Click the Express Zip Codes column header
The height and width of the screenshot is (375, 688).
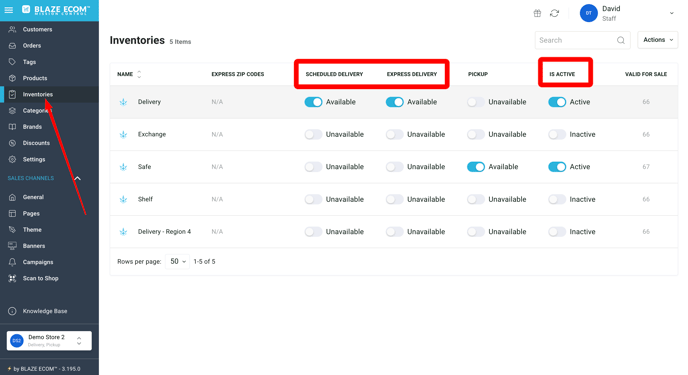tap(237, 75)
